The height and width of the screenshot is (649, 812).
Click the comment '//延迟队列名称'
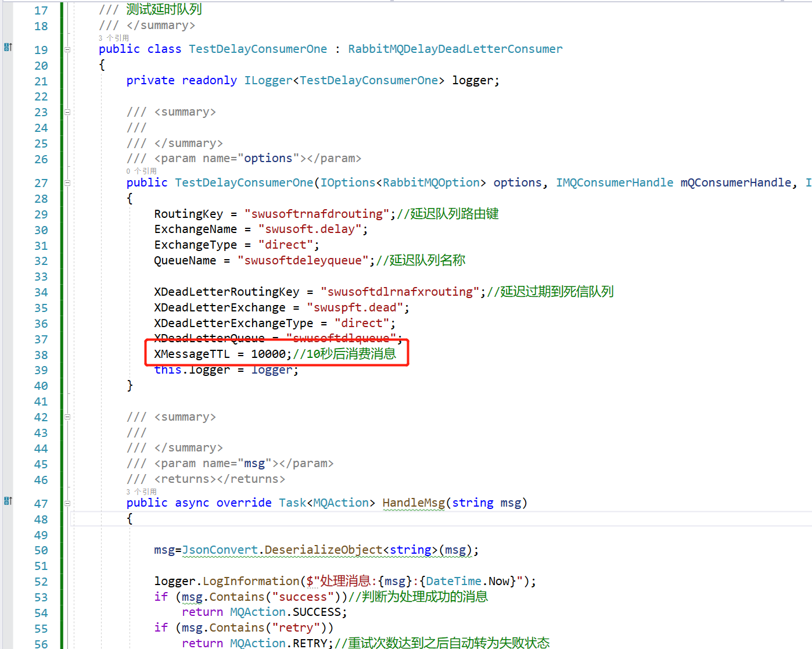[421, 260]
